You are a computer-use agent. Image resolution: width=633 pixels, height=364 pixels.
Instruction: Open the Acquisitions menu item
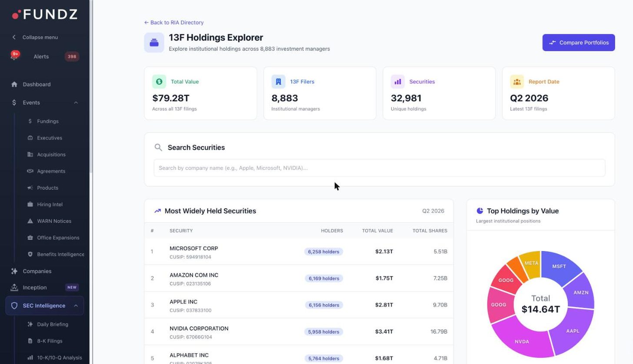pyautogui.click(x=51, y=155)
